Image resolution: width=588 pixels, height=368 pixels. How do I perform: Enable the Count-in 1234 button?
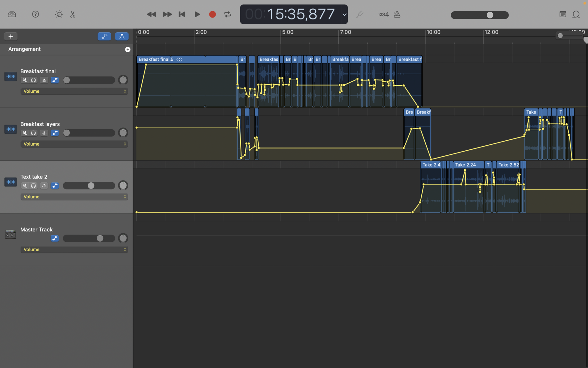tap(383, 14)
